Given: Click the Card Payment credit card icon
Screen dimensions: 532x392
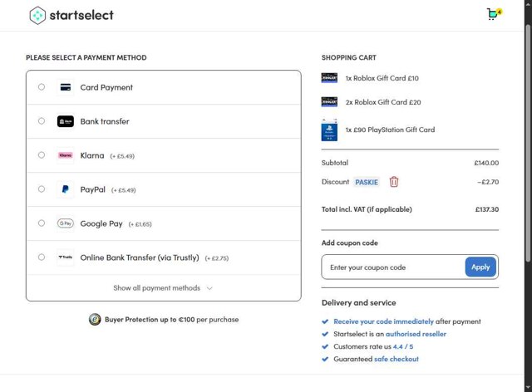Looking at the screenshot, I should pyautogui.click(x=66, y=87).
